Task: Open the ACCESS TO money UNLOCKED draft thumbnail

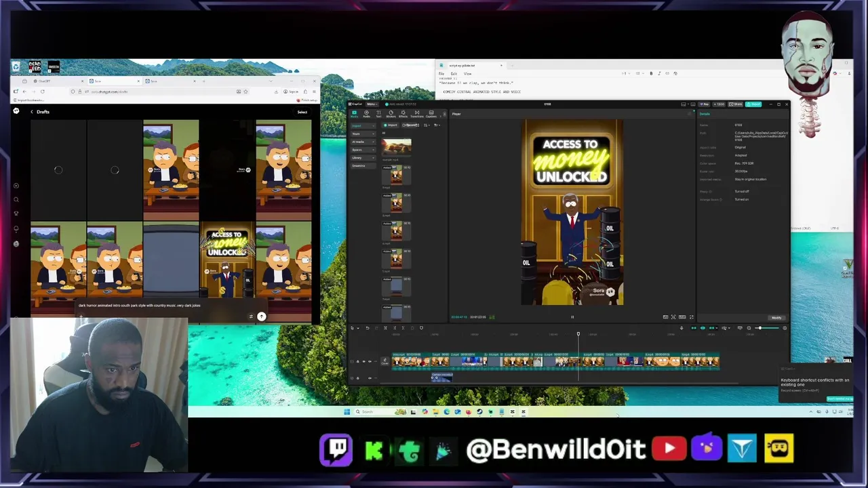Action: (x=227, y=260)
